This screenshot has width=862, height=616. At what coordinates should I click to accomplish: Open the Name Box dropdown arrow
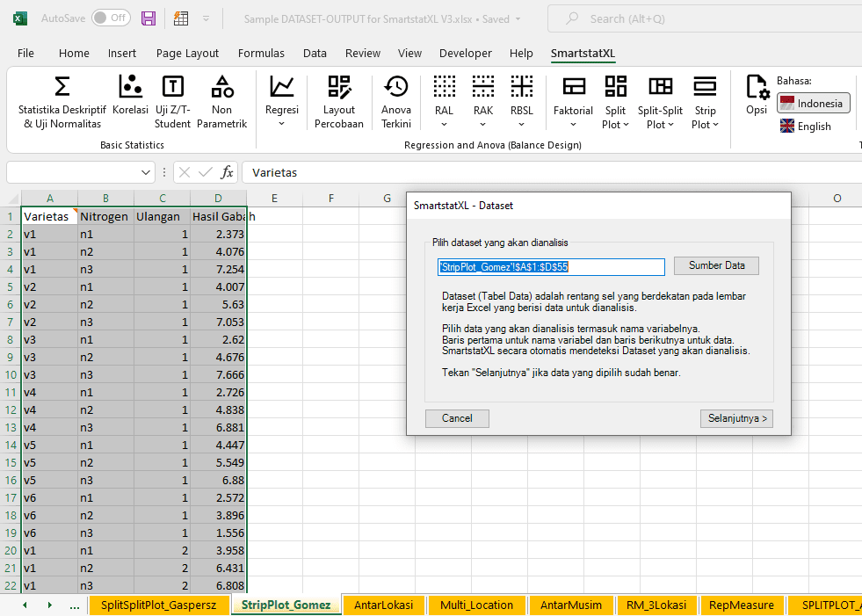tap(146, 172)
